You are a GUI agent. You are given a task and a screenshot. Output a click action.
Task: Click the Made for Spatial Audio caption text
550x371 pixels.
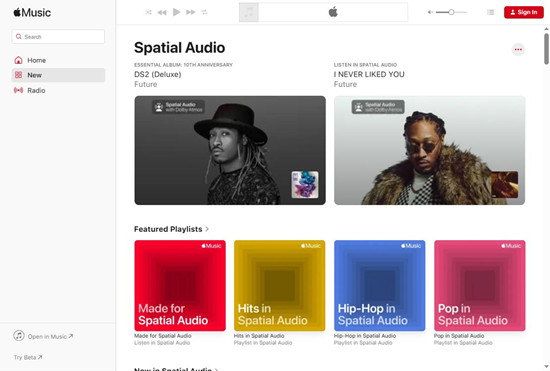coord(163,336)
